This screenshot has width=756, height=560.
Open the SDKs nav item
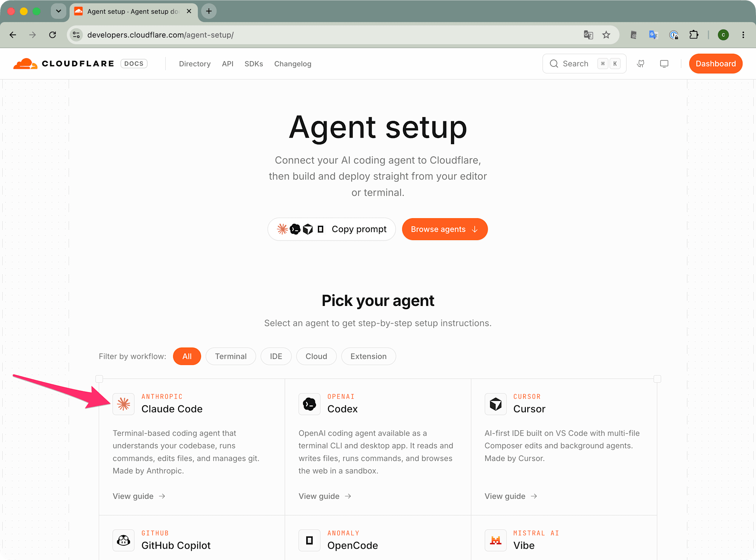point(254,64)
